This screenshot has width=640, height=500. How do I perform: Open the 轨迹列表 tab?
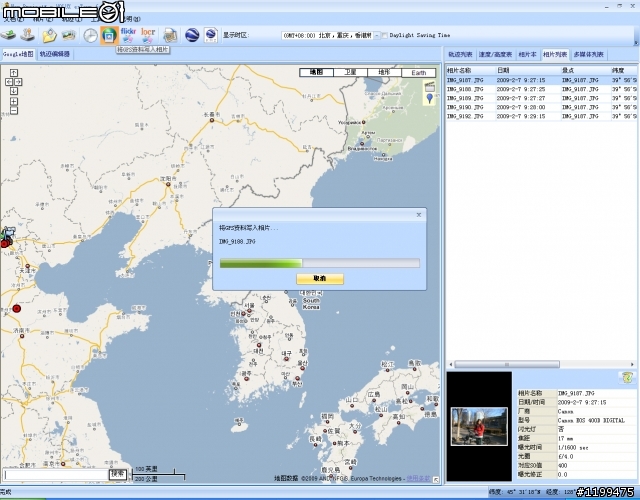click(x=460, y=54)
